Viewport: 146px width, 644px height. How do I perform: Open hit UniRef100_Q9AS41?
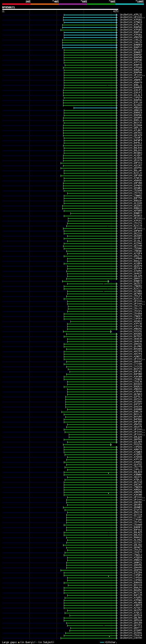tap(131, 344)
